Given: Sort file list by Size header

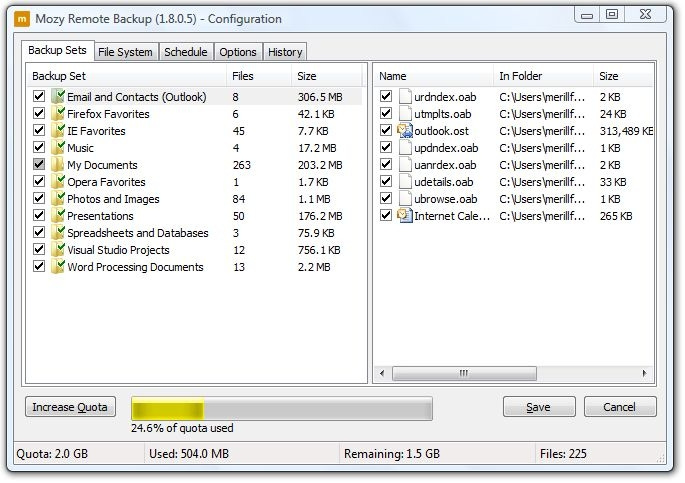Looking at the screenshot, I should (623, 76).
